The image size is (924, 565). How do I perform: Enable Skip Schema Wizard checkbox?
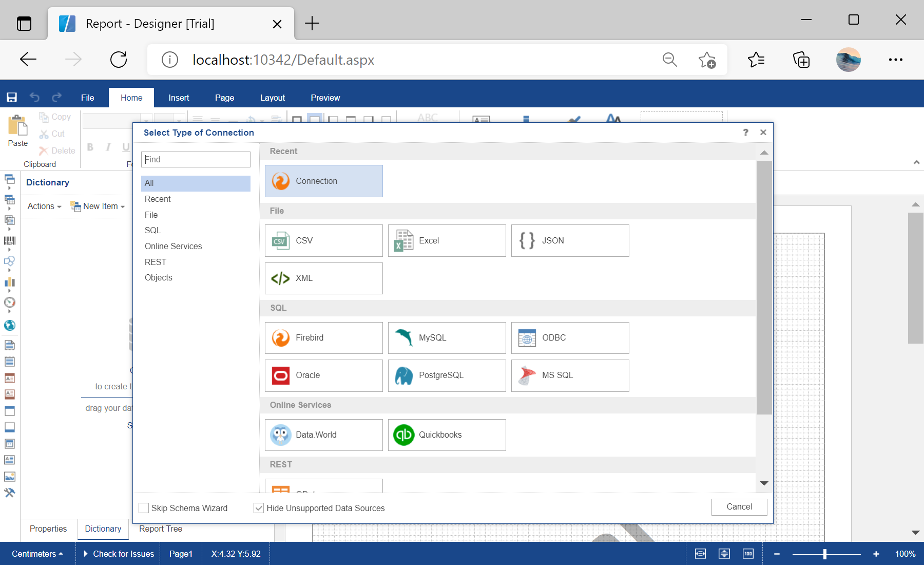(x=144, y=508)
